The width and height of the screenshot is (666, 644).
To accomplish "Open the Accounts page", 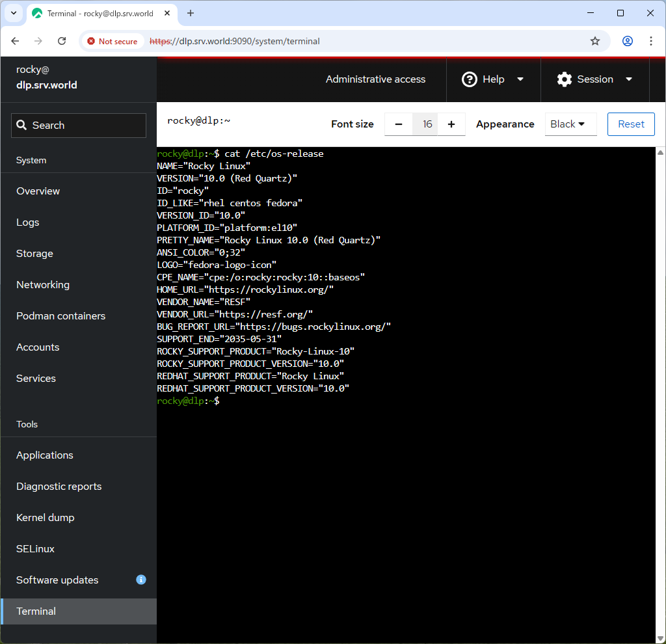I will tap(37, 347).
